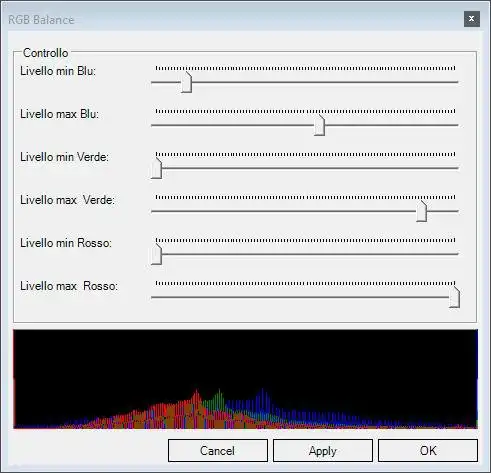Click the 'Controllo' group title
Viewport: 491px width, 473px height.
click(45, 53)
